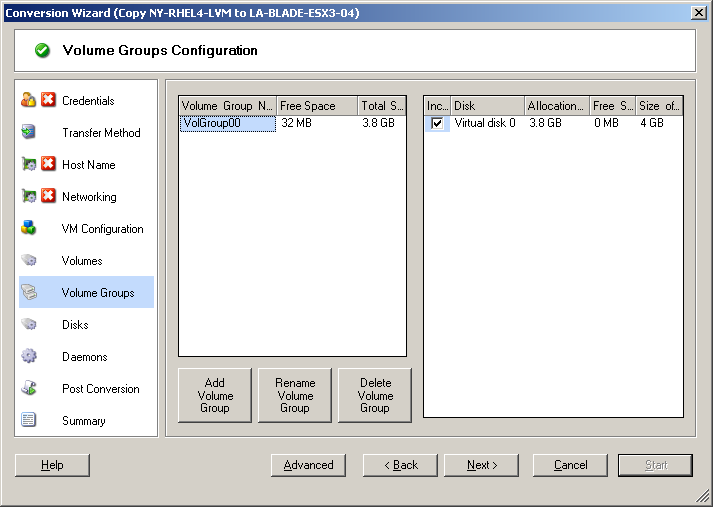Click the Rename Volume Group button
This screenshot has height=507, width=713.
294,395
